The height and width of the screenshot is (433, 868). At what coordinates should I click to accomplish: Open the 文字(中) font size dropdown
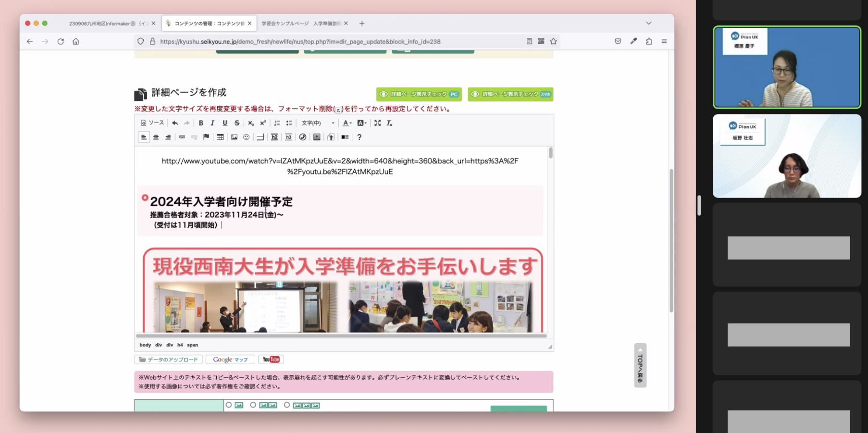[x=318, y=123]
